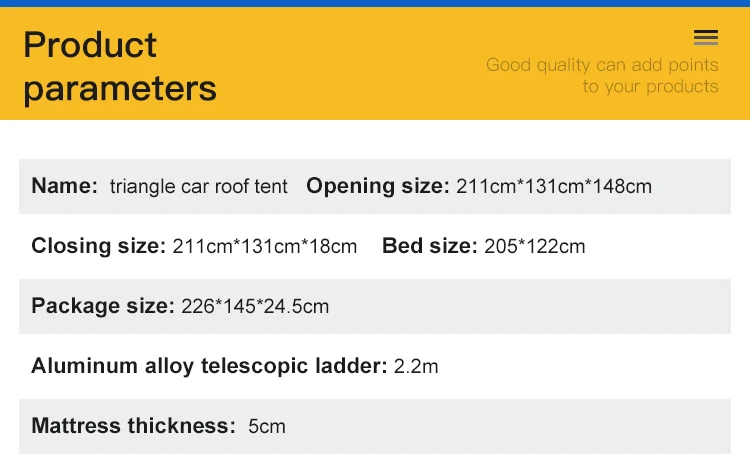Click the word "parameters" in the heading

[119, 88]
